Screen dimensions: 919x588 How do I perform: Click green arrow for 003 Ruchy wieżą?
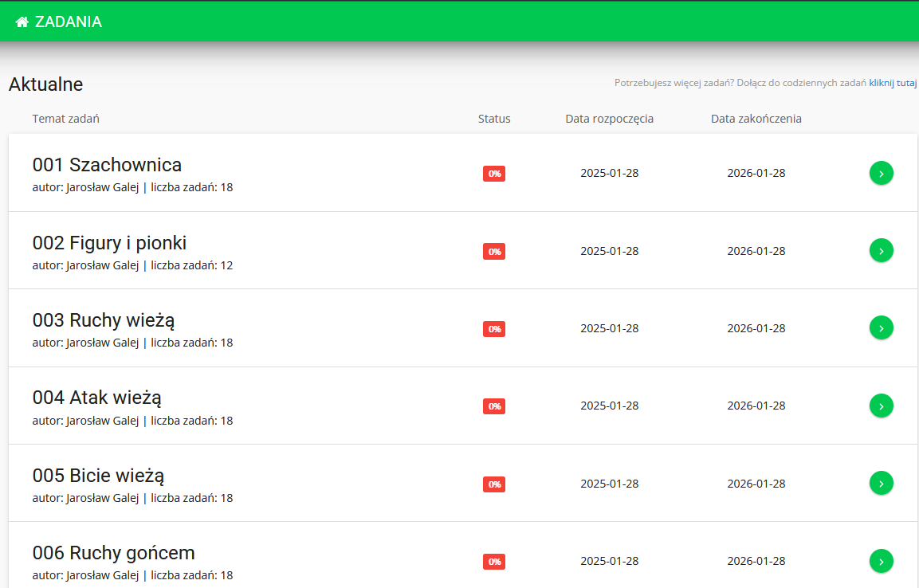click(x=881, y=327)
